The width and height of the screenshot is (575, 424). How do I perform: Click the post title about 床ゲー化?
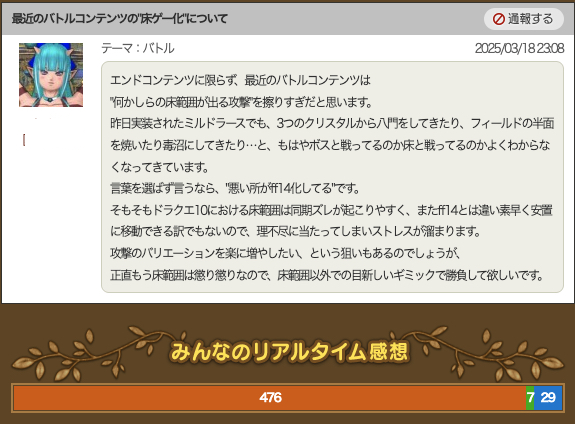coord(120,18)
